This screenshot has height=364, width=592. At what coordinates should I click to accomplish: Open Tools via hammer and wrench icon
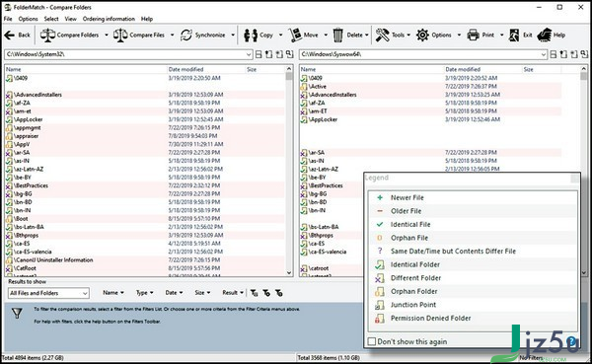tap(382, 36)
